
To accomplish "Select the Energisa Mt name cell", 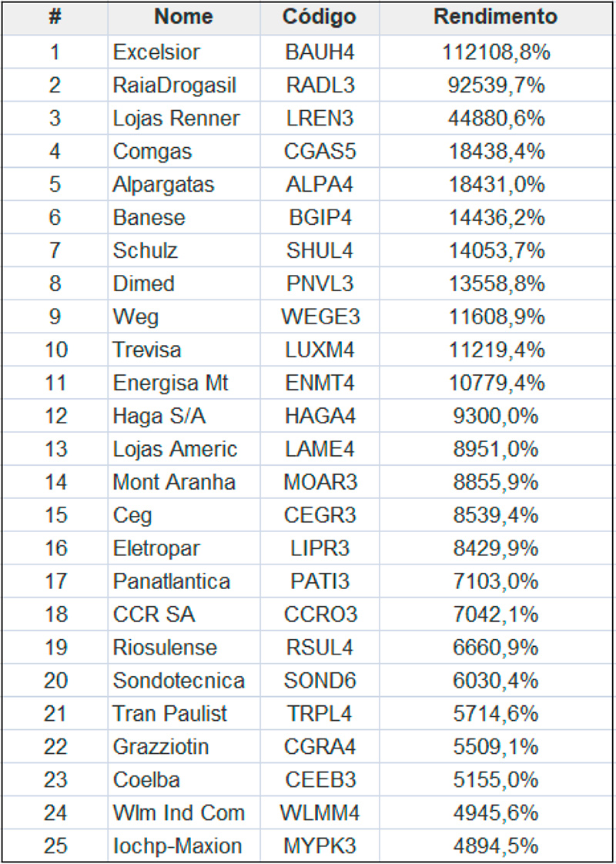I will [x=171, y=383].
